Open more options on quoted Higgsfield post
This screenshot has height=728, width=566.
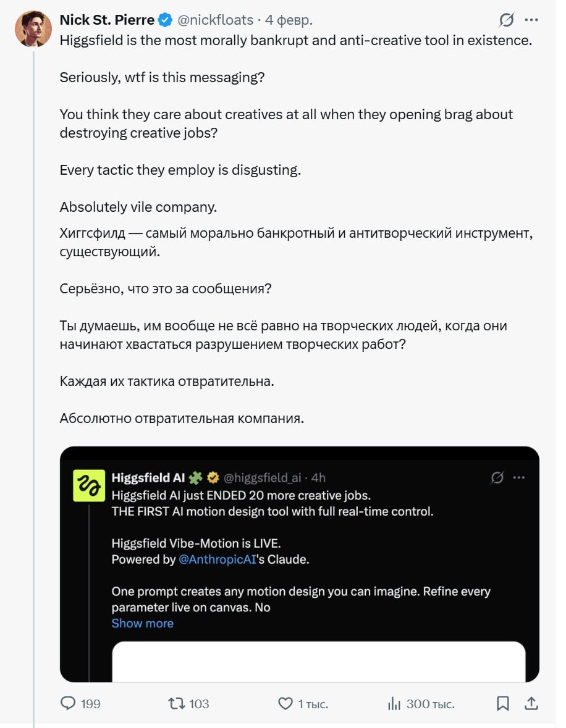tap(519, 477)
